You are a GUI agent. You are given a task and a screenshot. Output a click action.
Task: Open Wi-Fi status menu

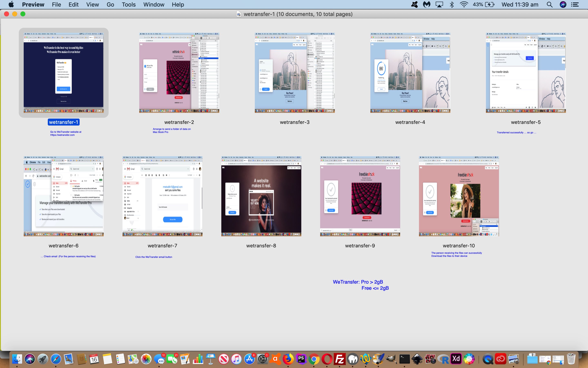[x=464, y=4]
